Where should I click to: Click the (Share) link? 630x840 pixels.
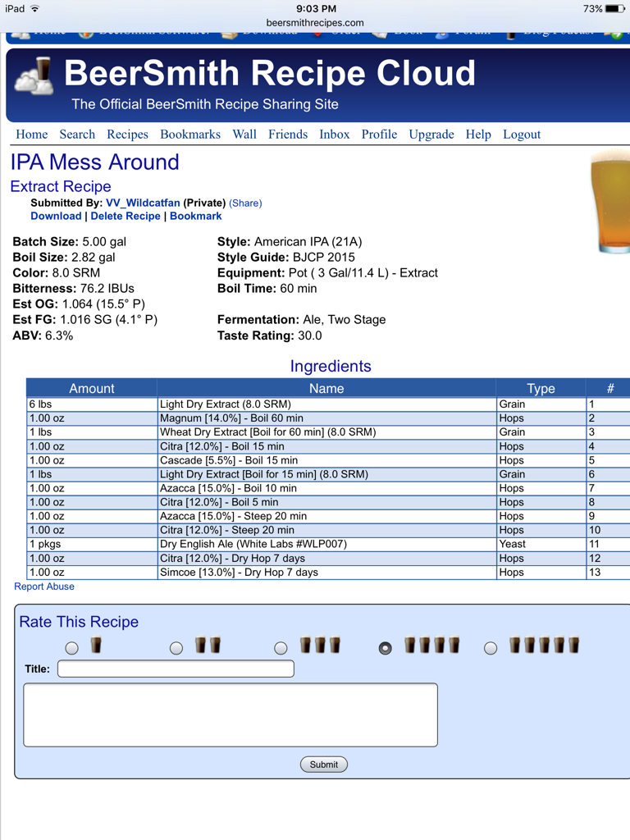coord(245,203)
